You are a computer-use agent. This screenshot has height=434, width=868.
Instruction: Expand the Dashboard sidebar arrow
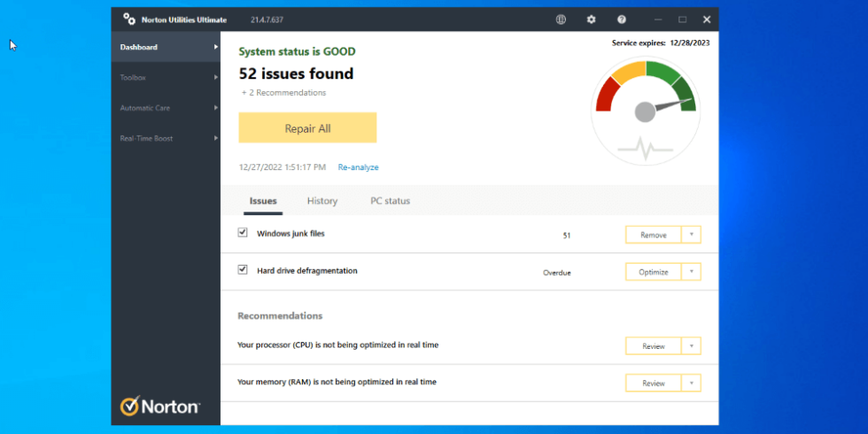click(216, 47)
